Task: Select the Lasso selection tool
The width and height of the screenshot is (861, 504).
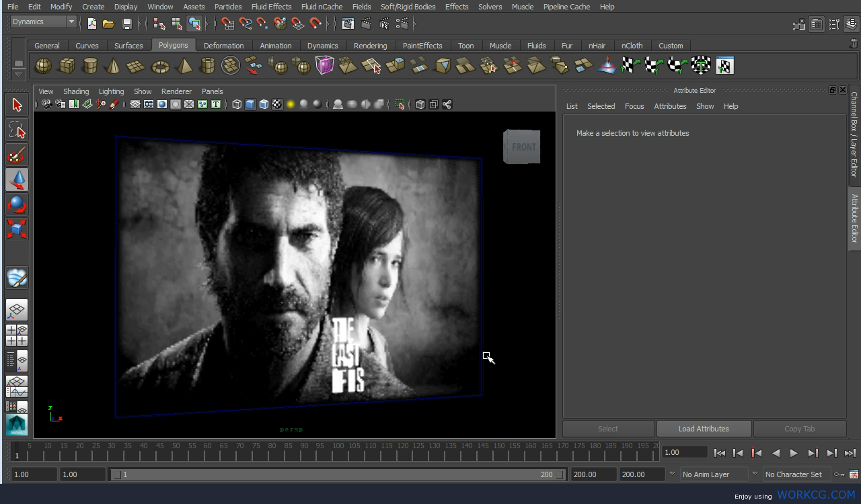Action: (17, 130)
